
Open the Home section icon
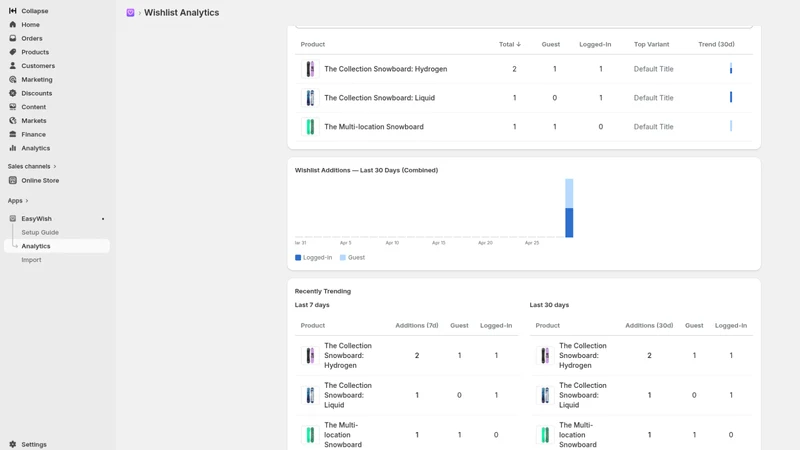13,24
